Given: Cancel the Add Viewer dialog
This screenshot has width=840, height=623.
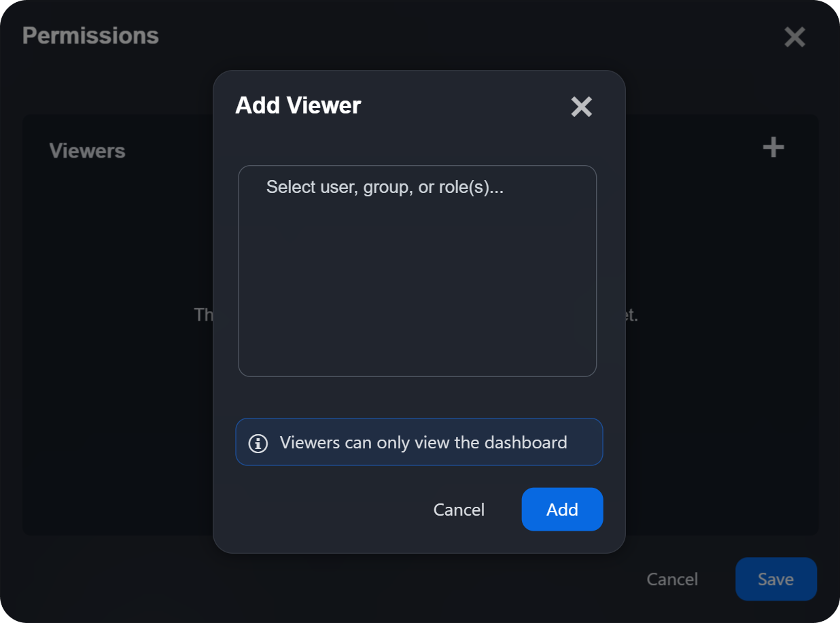Looking at the screenshot, I should click(459, 510).
